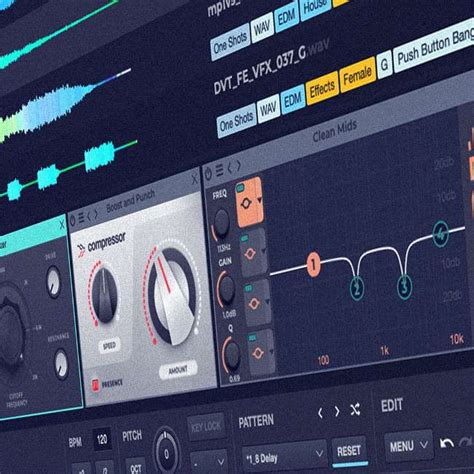Load previous preset in Clean Mids EQ
The image size is (474, 474).
(230, 168)
